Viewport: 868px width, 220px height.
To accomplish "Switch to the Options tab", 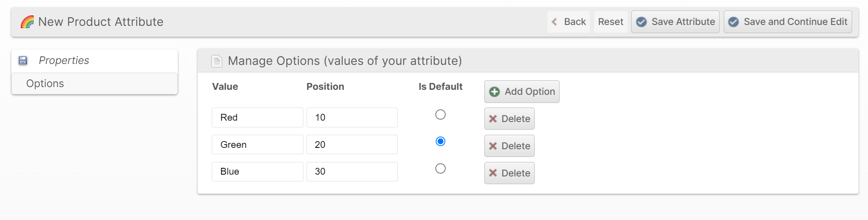I will click(x=45, y=83).
